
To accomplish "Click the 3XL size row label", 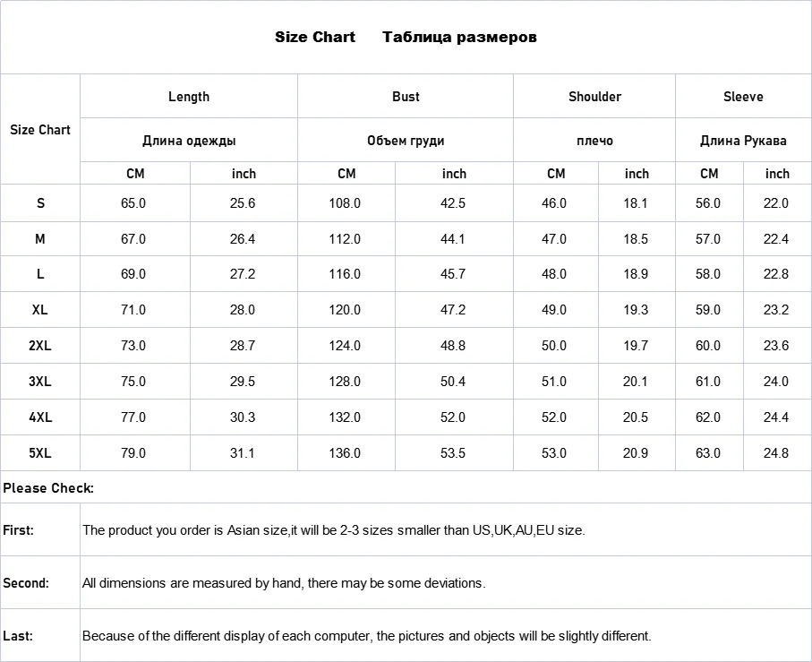I will [x=40, y=382].
